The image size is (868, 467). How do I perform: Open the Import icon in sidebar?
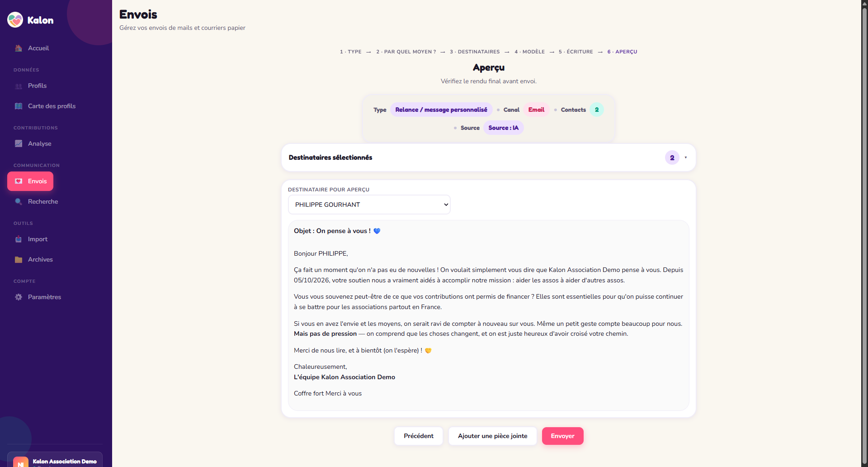(x=19, y=239)
